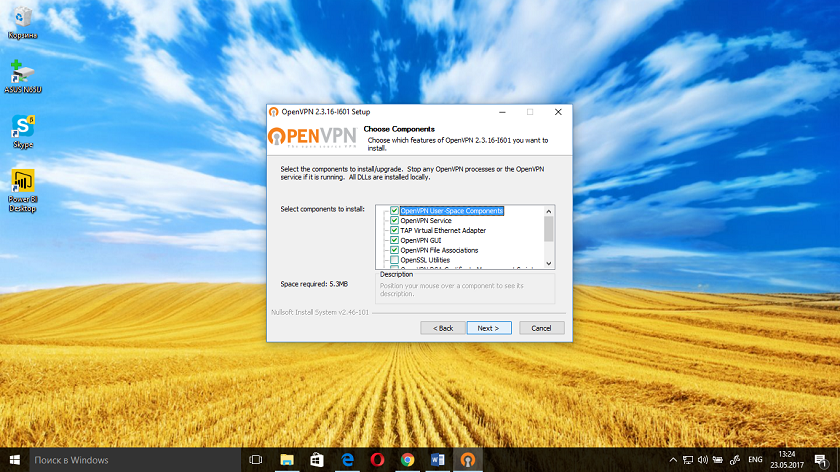This screenshot has height=472, width=840.
Task: Continue with the Next > button
Action: click(489, 328)
